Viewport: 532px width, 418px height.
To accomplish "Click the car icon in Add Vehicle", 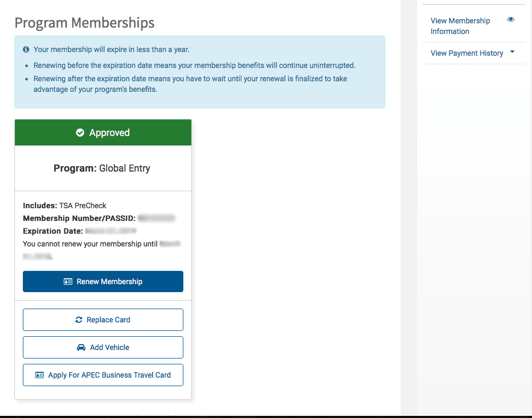I will (x=81, y=347).
